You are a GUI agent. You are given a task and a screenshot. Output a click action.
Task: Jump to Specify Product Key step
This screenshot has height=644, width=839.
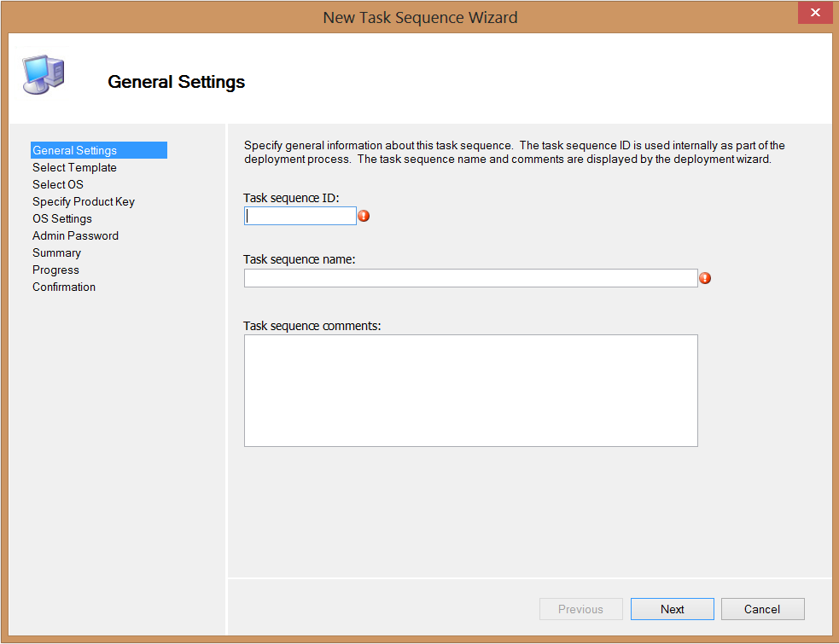tap(84, 202)
